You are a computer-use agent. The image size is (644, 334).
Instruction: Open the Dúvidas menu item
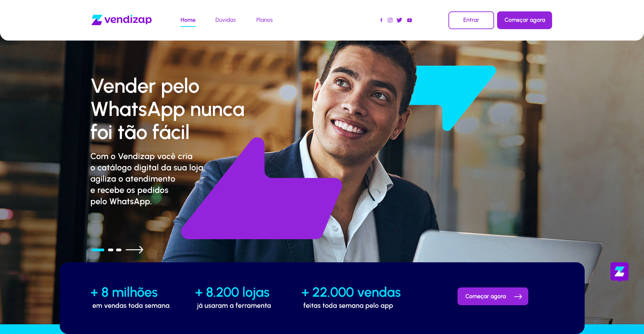coord(225,20)
